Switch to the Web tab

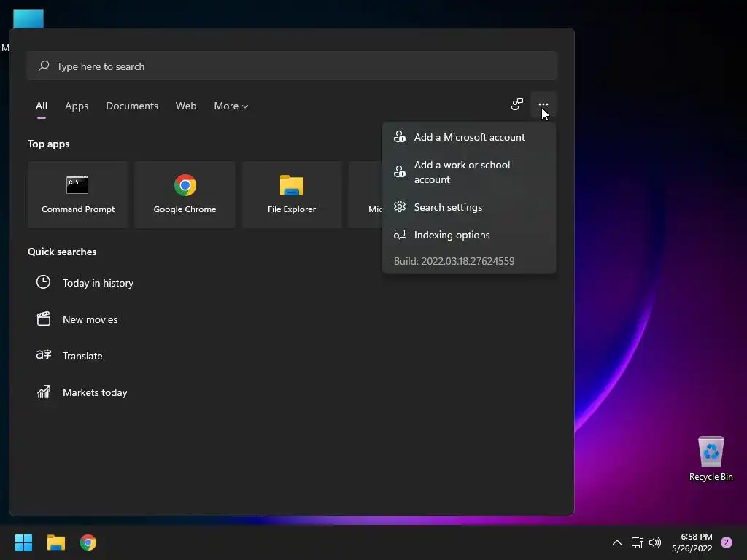(x=186, y=106)
